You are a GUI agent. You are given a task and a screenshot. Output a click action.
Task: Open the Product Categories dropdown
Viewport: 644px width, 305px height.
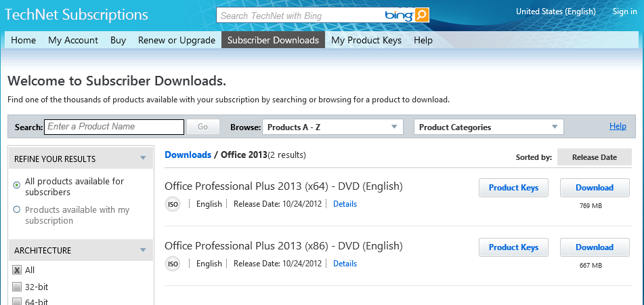(x=488, y=127)
